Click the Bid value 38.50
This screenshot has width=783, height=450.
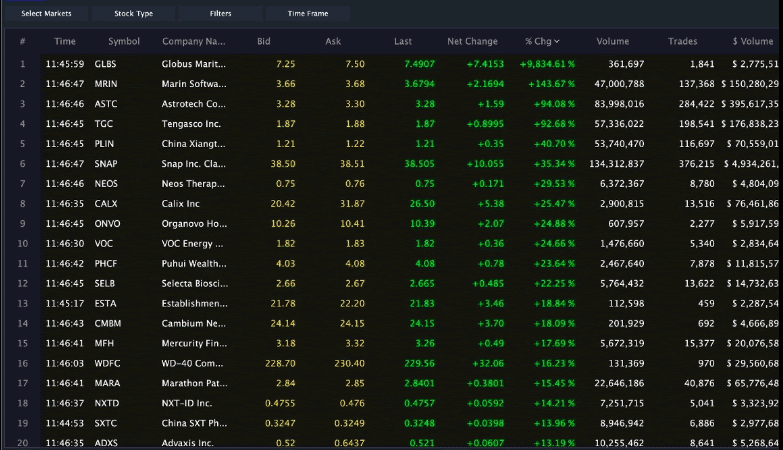pyautogui.click(x=283, y=164)
